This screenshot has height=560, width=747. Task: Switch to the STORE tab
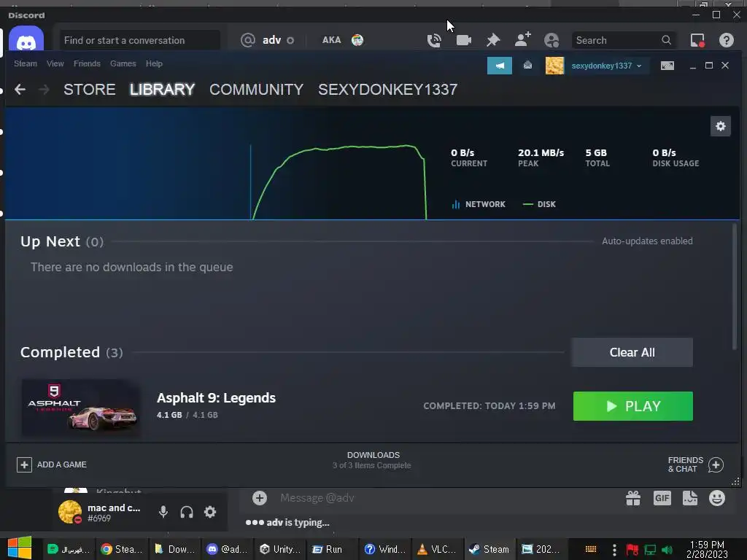[x=90, y=90]
